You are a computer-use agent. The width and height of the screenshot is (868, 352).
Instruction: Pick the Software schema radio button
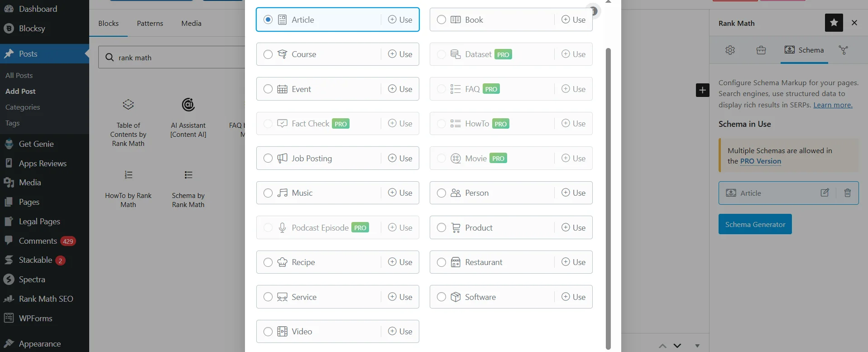441,297
